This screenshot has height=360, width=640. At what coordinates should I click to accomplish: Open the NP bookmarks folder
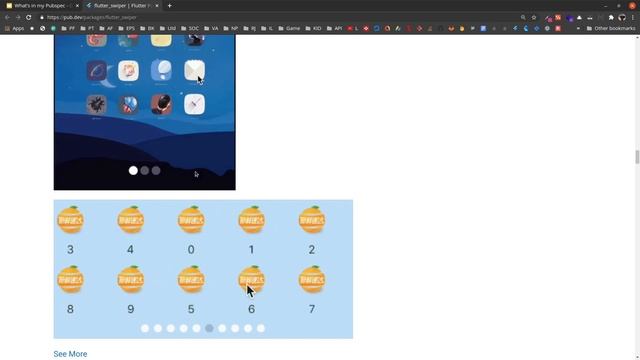pos(231,29)
